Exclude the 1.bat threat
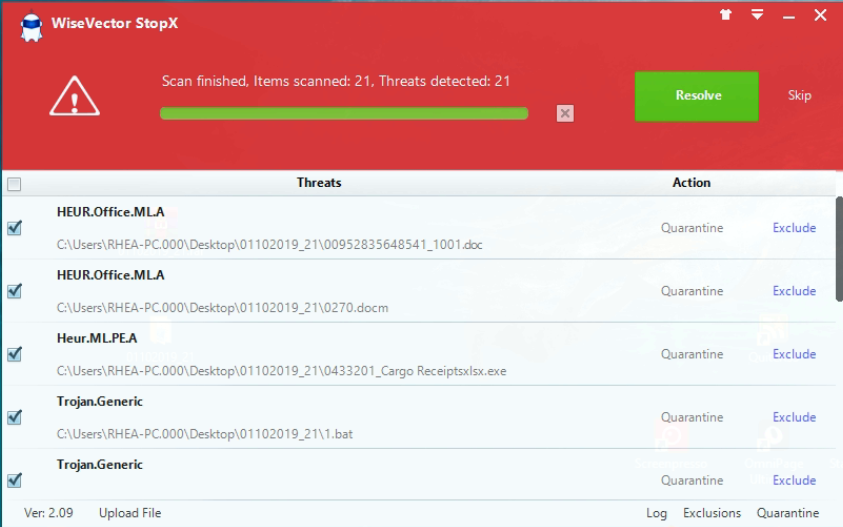This screenshot has height=527, width=843. coord(794,417)
